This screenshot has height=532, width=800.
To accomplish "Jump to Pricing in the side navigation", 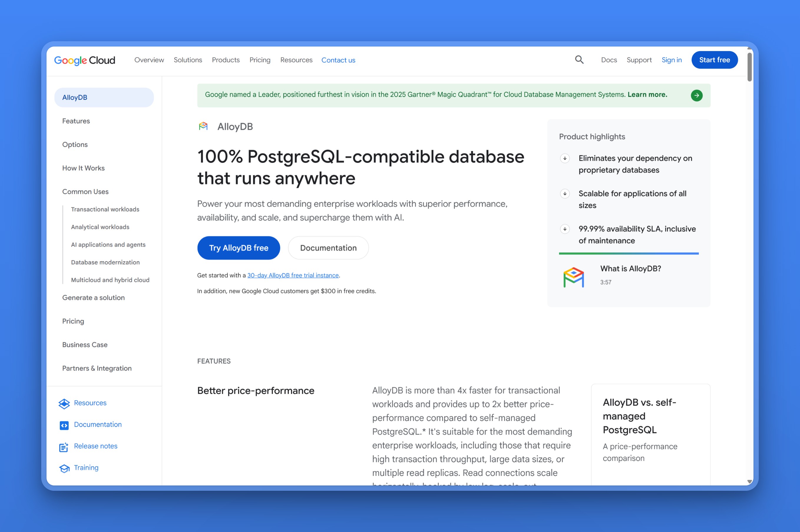I will coord(73,321).
